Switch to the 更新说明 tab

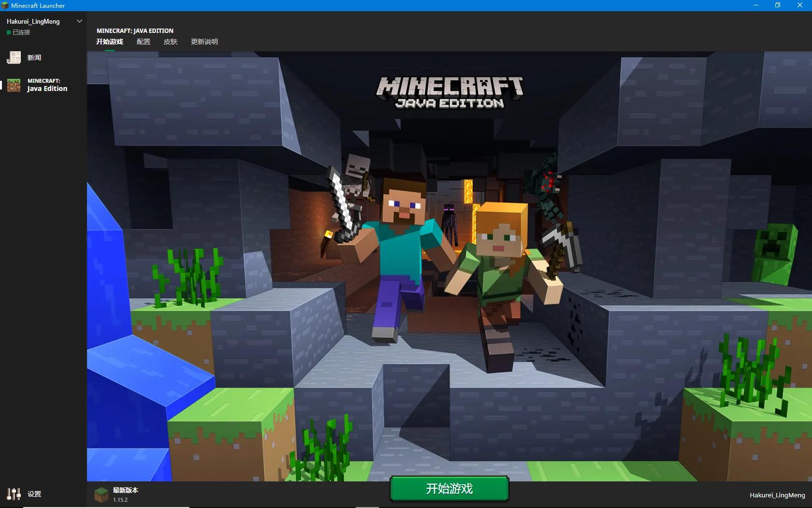click(204, 42)
